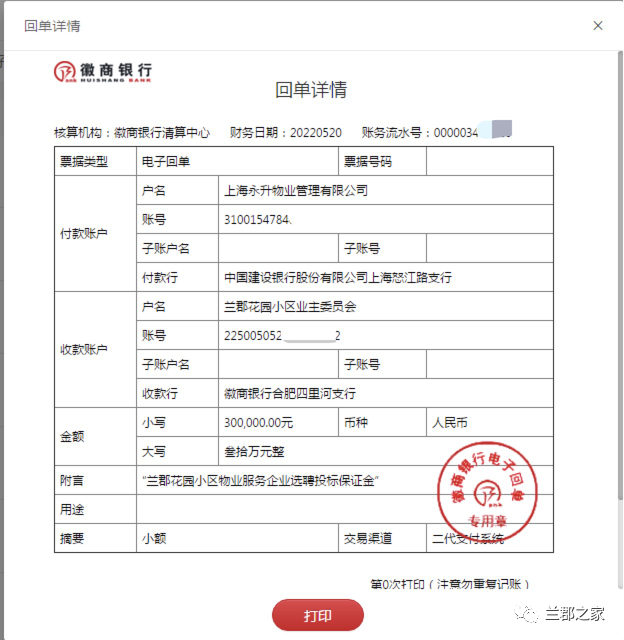The width and height of the screenshot is (624, 640).
Task: Click paying bank 中国建设银行股份有限公司上海怒江路支行
Action: click(x=338, y=278)
